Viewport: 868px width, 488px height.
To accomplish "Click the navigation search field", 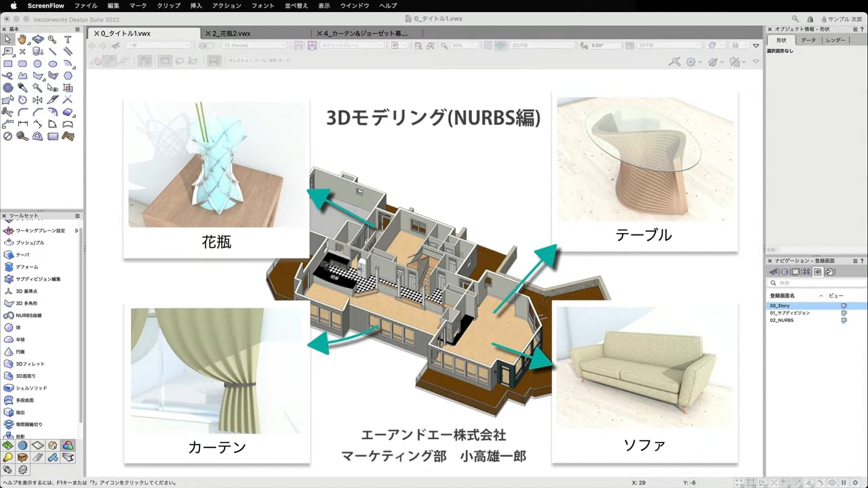I will (814, 283).
